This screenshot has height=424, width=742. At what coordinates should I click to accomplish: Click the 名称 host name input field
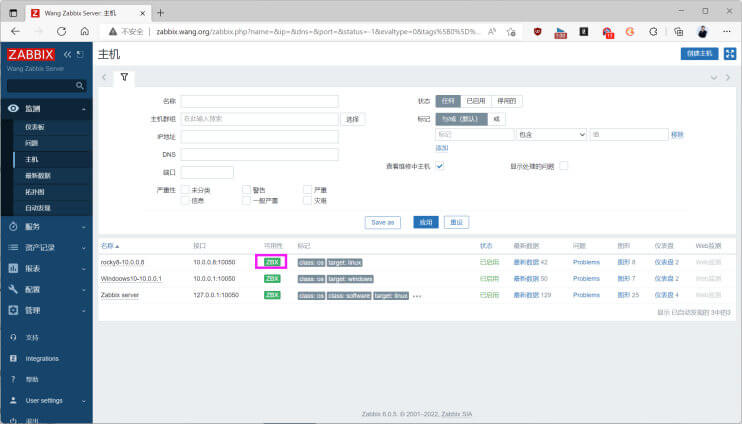coord(259,101)
